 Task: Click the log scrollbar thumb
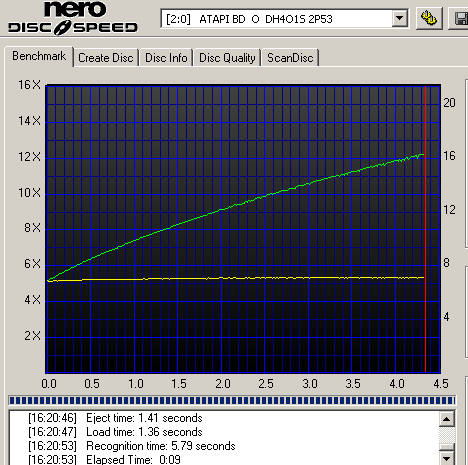[x=447, y=447]
